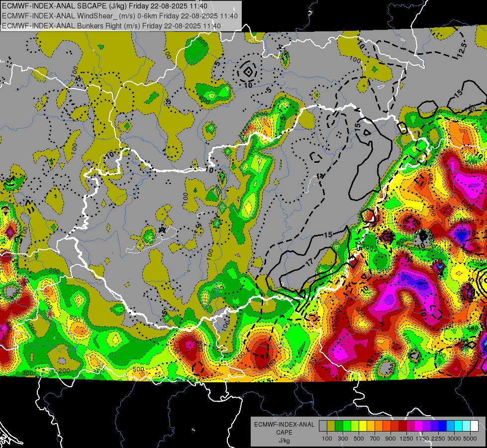Pick the dark green legend swatch
Screen dimensions: 487x448
pyautogui.click(x=339, y=426)
